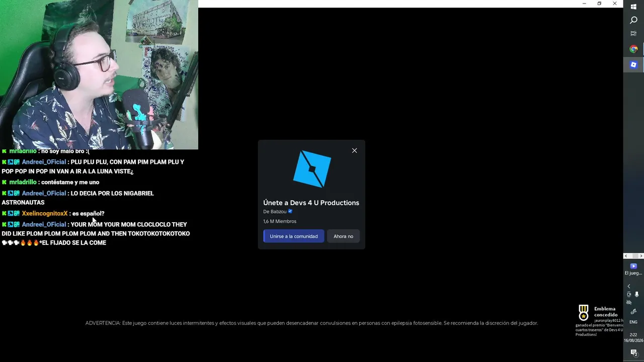The image size is (644, 362).
Task: Restore down the Roblox window
Action: [x=599, y=4]
